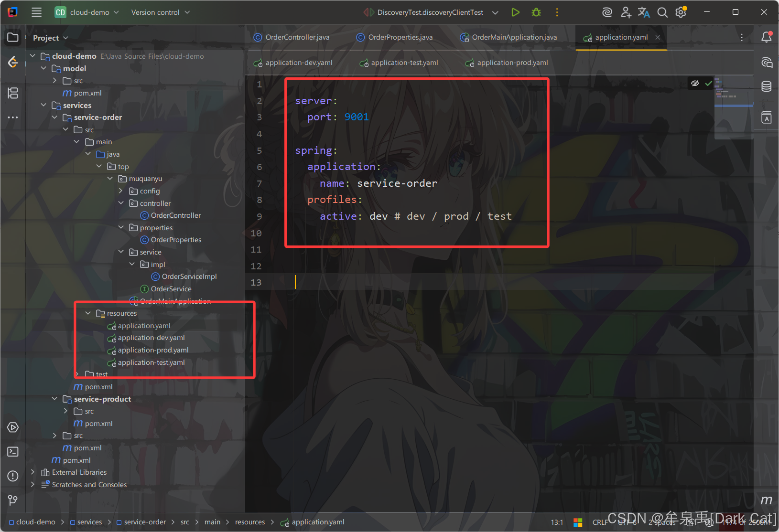Image resolution: width=779 pixels, height=532 pixels.
Task: Click the translate icon in toolbar
Action: 644,12
